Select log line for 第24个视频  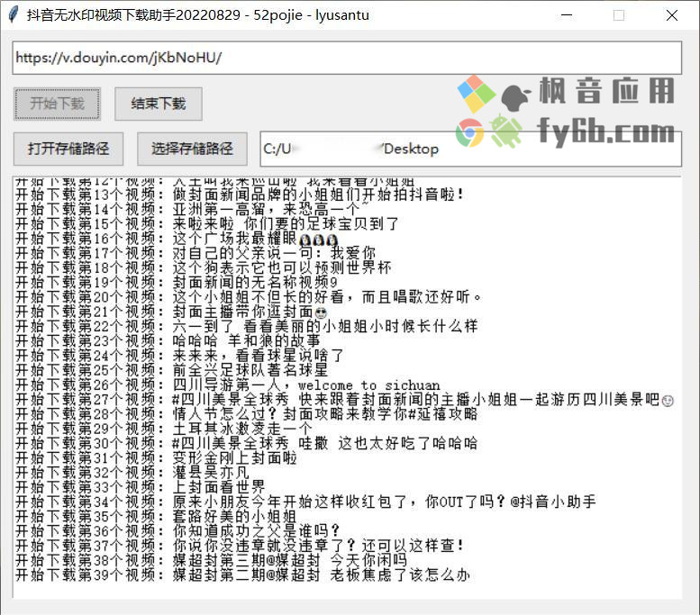tap(179, 356)
